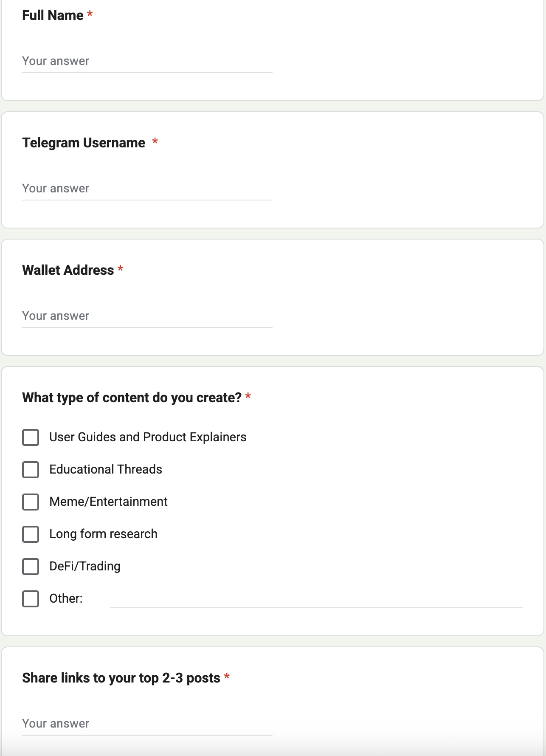Click the 'Educational Threads' option label text
546x756 pixels.
pyautogui.click(x=106, y=469)
